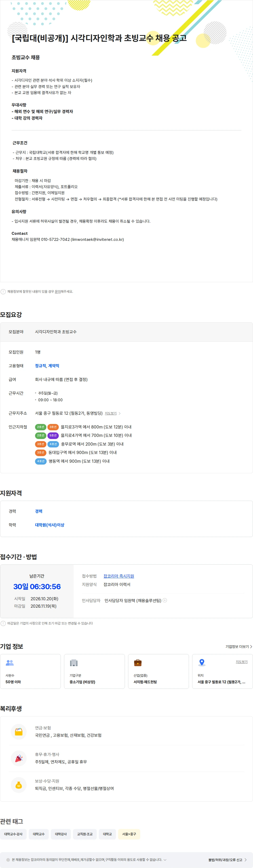Click chevron arrow after 근무지주소 지도보기
This screenshot has width=253, height=868.
click(x=120, y=413)
